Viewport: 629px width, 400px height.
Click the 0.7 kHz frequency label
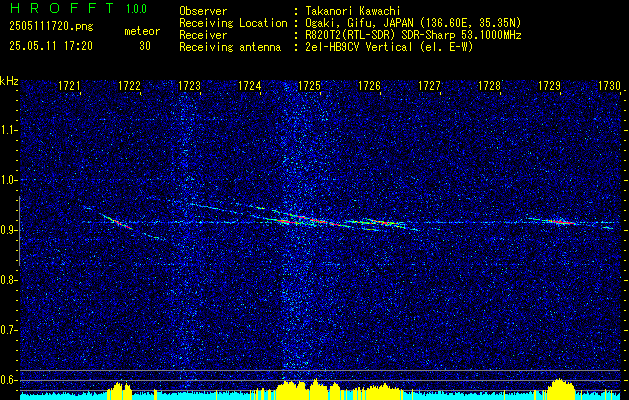(x=8, y=330)
